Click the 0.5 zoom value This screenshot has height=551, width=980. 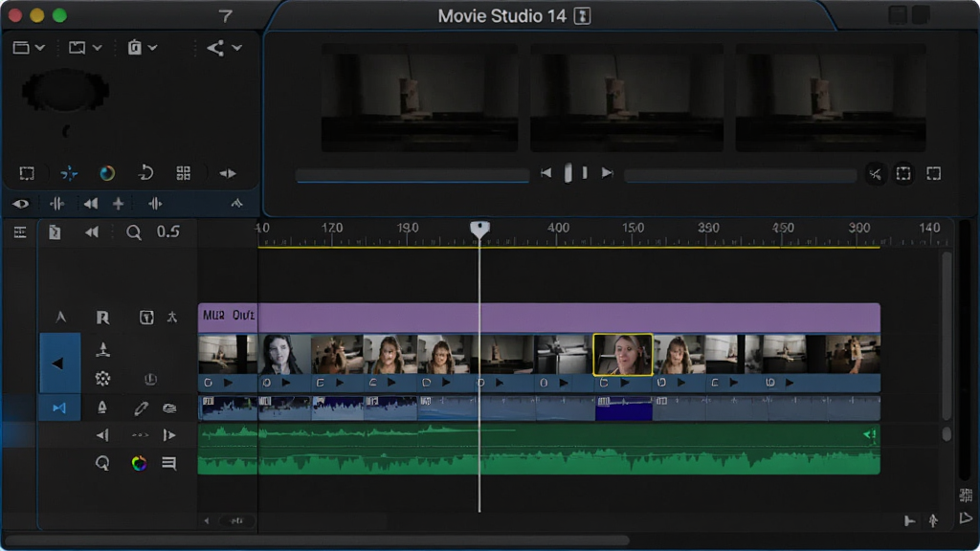168,231
